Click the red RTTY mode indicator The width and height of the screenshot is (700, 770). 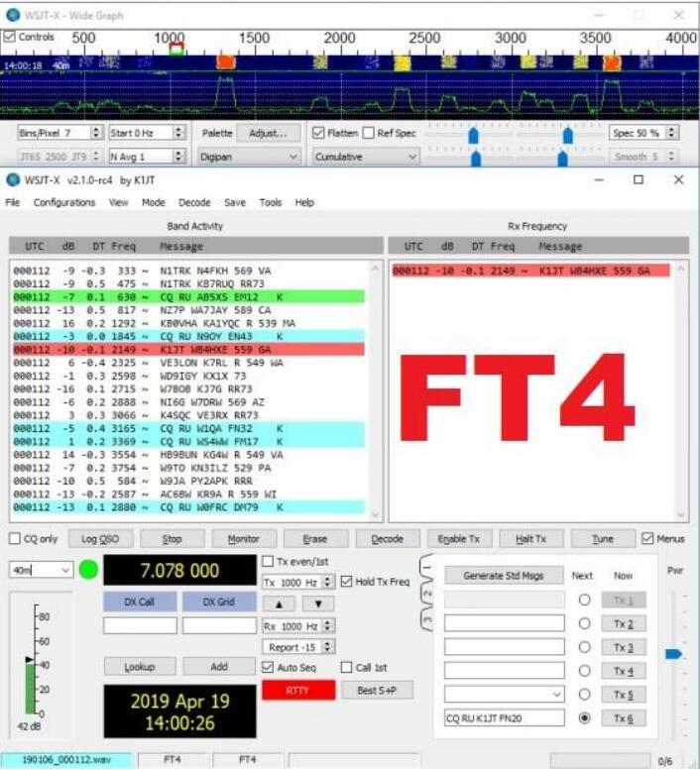[x=298, y=691]
